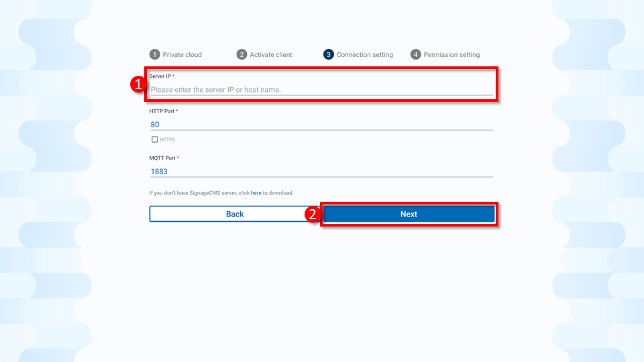
Task: Click the Server IP field label
Action: (x=162, y=76)
